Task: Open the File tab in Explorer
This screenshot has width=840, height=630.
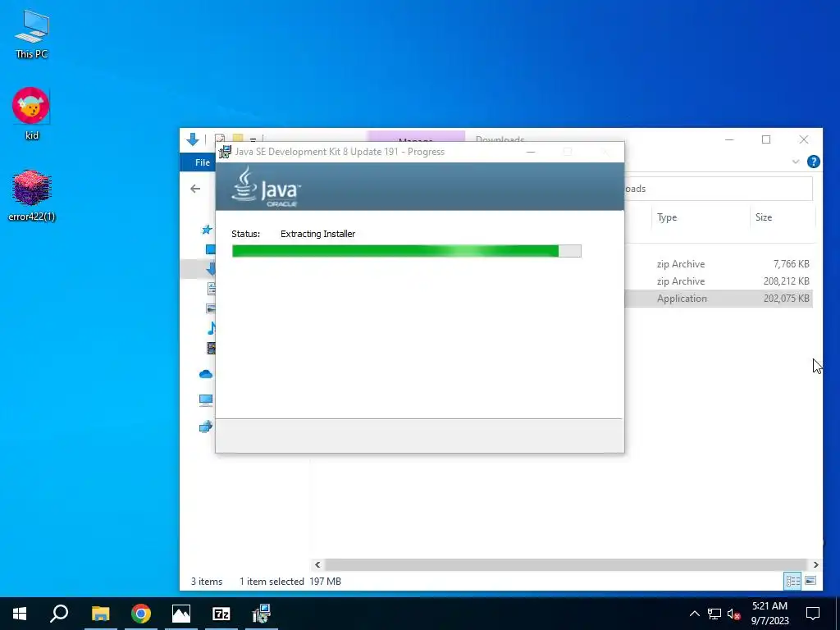Action: click(x=202, y=162)
